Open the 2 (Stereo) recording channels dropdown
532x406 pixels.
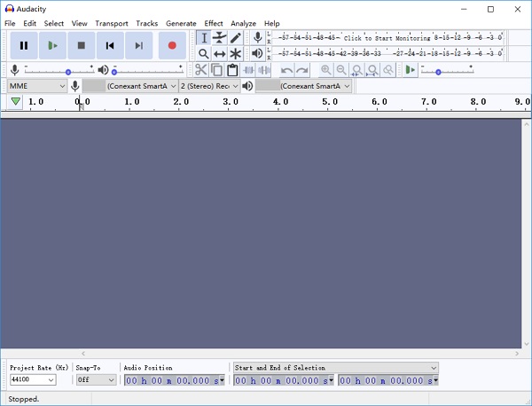[209, 86]
